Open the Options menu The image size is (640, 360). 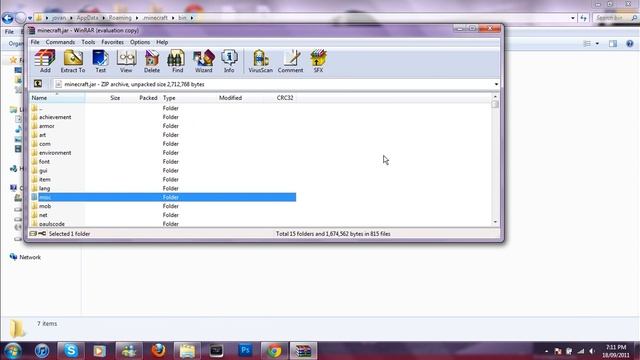coord(140,42)
